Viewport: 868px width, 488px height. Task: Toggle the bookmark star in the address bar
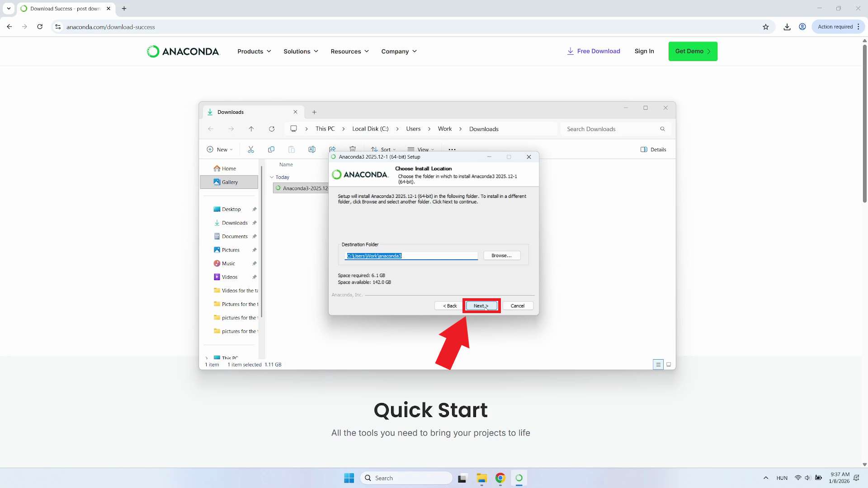pyautogui.click(x=766, y=27)
